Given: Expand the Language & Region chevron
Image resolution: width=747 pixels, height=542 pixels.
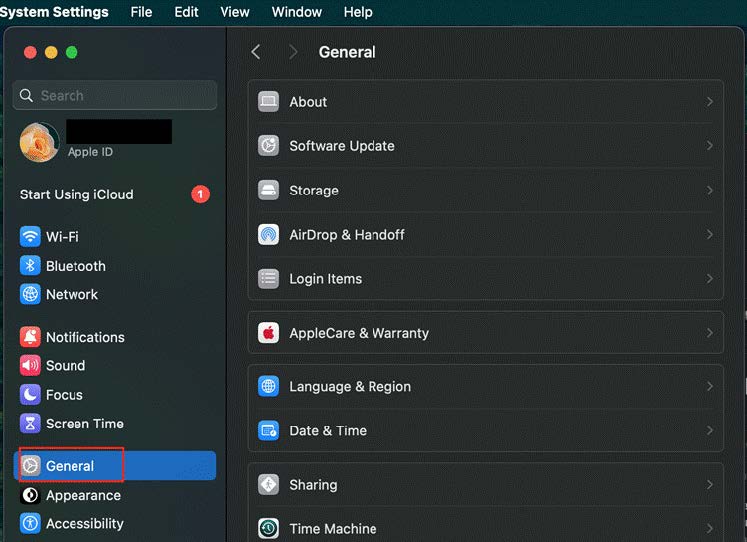Looking at the screenshot, I should pyautogui.click(x=709, y=386).
